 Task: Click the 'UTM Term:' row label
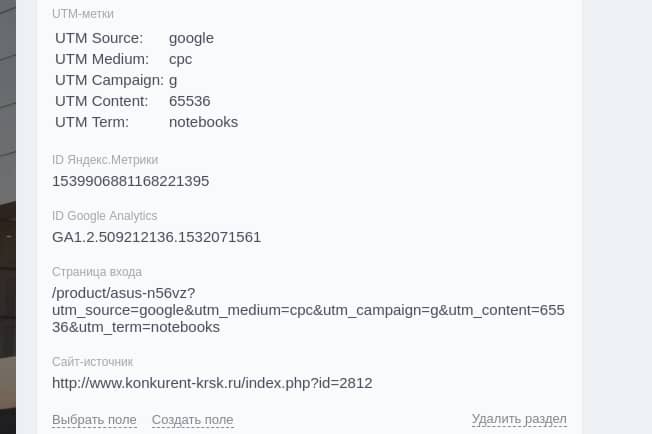click(92, 122)
